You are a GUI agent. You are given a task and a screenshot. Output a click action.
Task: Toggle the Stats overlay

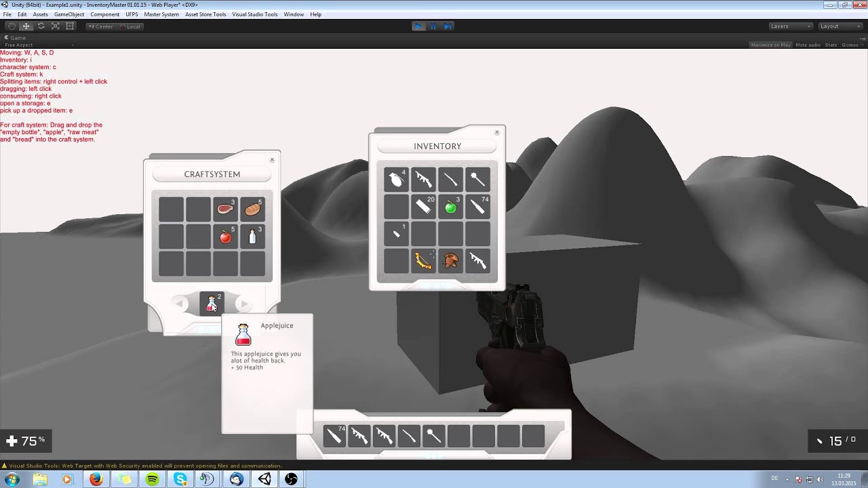[x=831, y=45]
